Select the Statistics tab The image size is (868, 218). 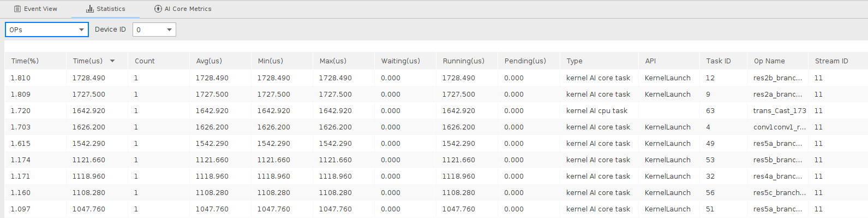(x=106, y=9)
